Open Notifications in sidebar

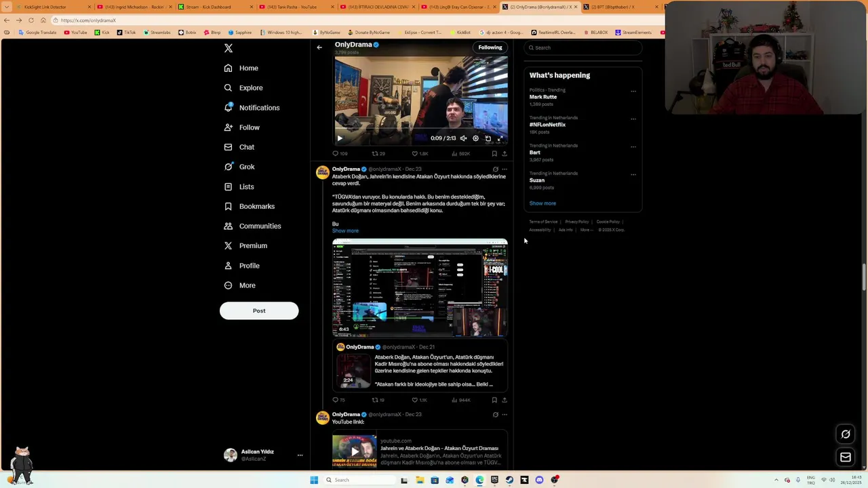[x=252, y=108]
